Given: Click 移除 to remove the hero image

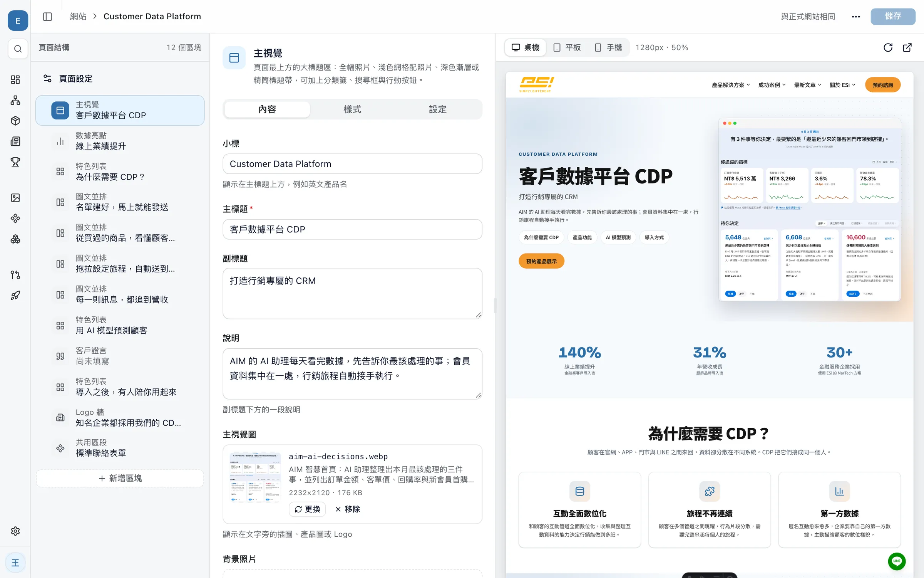Looking at the screenshot, I should pyautogui.click(x=348, y=509).
